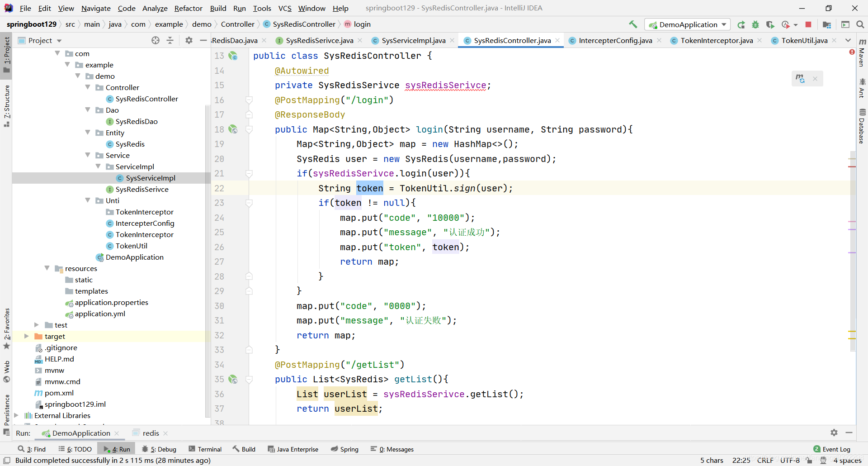868x466 pixels.
Task: Toggle the Favorites tool window button
Action: tap(6, 329)
